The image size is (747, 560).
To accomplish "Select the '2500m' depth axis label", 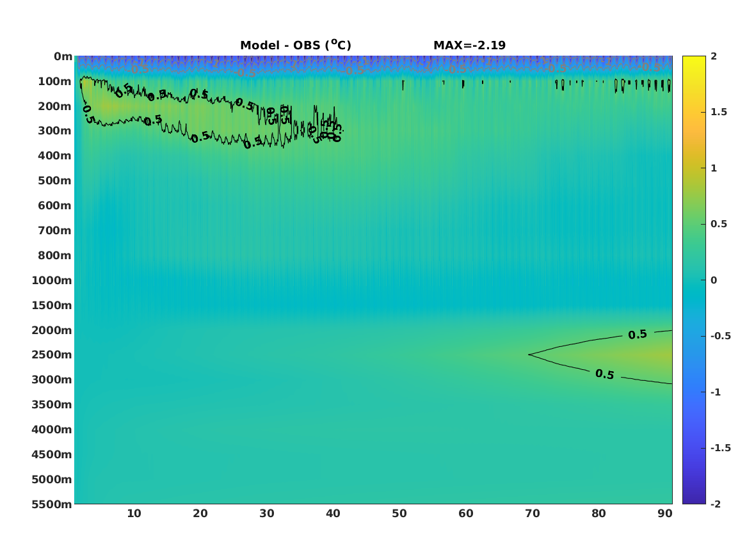I will [52, 355].
